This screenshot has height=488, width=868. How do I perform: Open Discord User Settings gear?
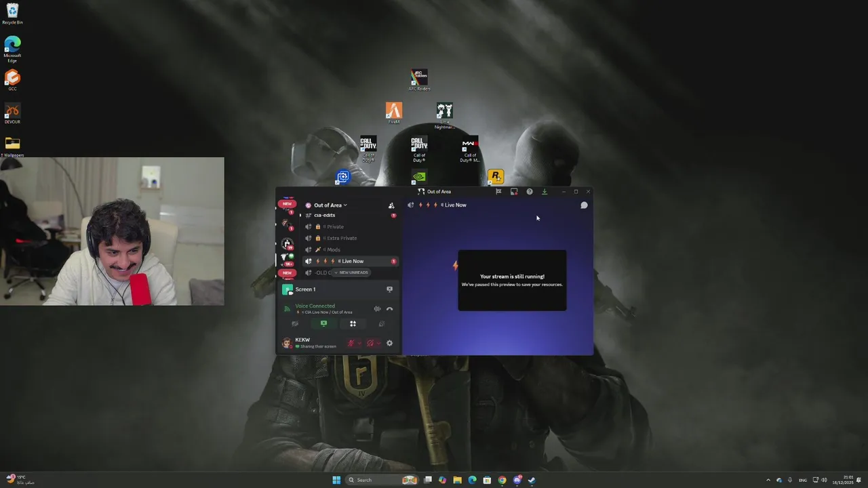pos(389,344)
